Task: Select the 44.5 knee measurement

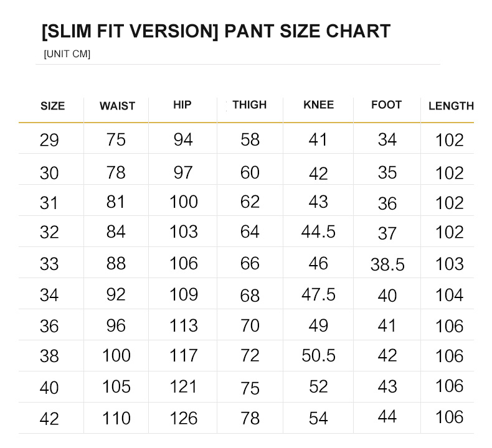Action: (318, 232)
